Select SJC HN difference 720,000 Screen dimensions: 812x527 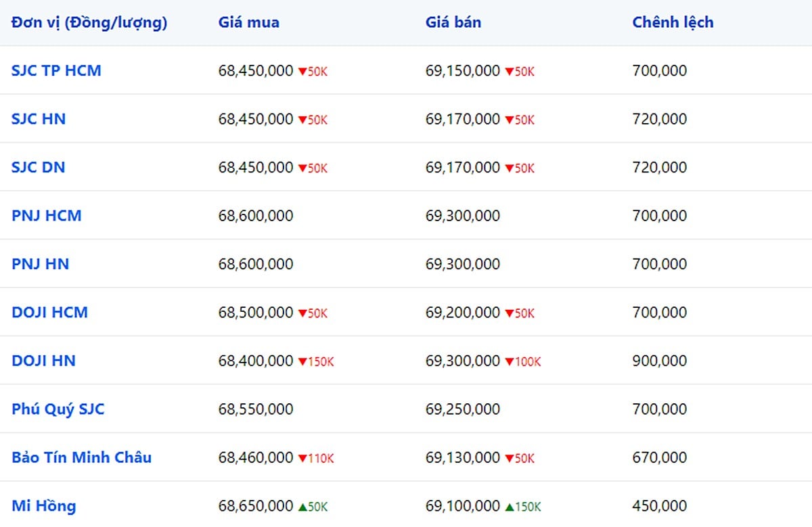point(660,119)
